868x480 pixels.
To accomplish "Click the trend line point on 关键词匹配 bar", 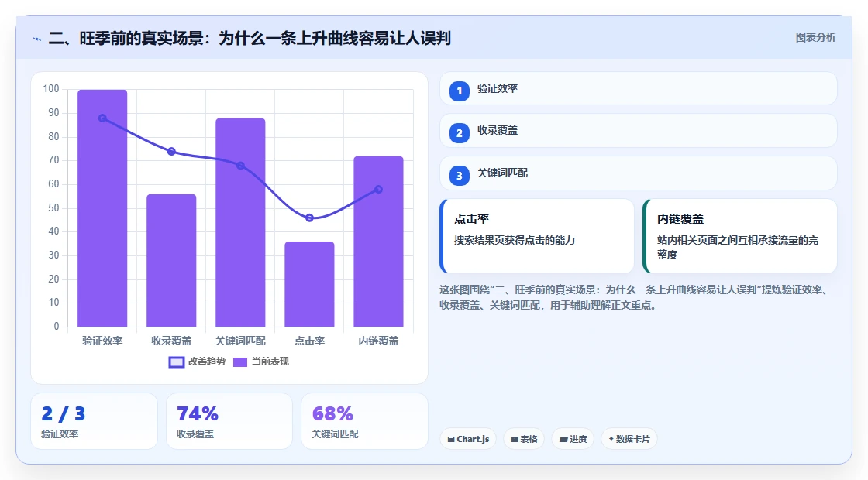I will pyautogui.click(x=240, y=166).
